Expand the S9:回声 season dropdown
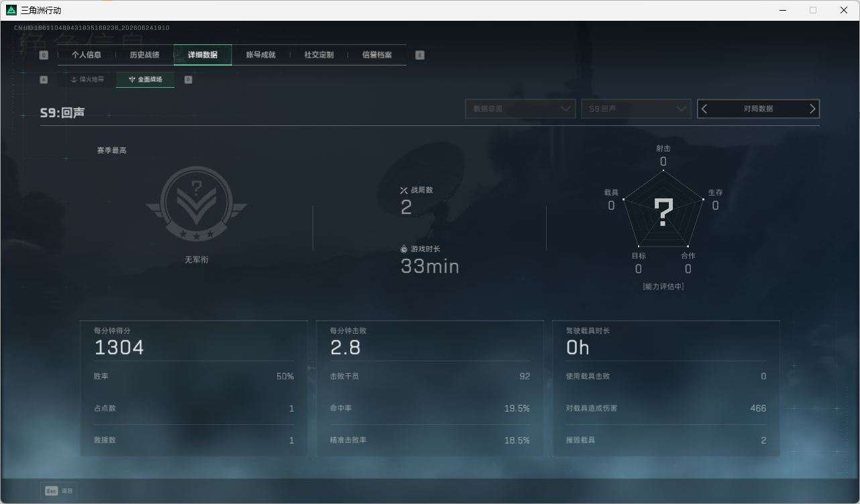 coord(636,109)
